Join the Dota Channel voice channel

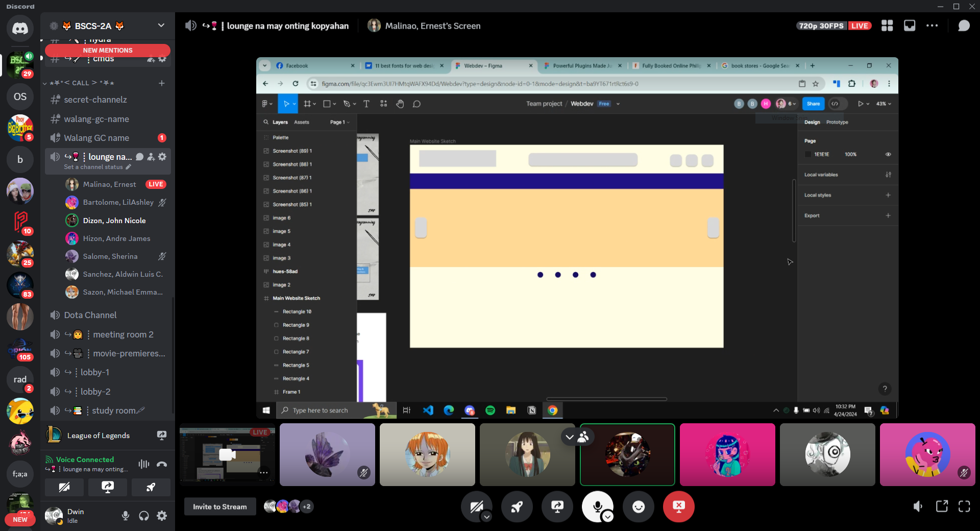90,315
